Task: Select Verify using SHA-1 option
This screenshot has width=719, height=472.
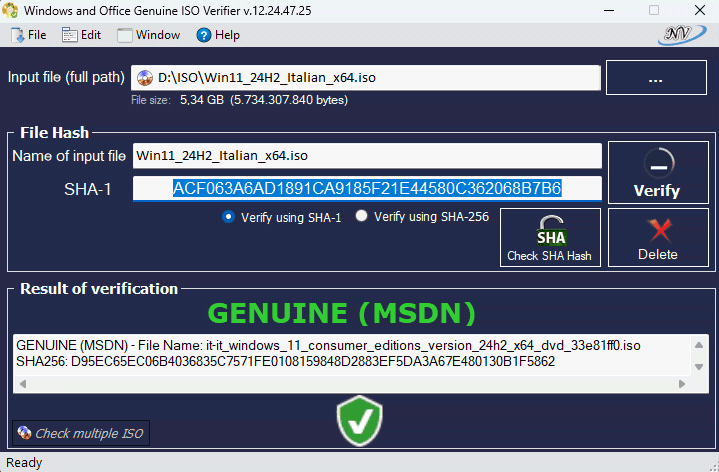Action: click(282, 217)
